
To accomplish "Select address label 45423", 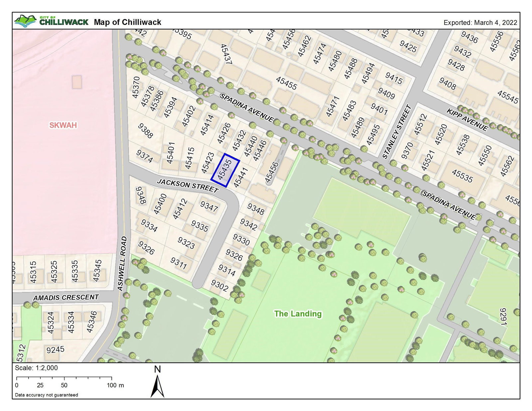I will [x=208, y=163].
